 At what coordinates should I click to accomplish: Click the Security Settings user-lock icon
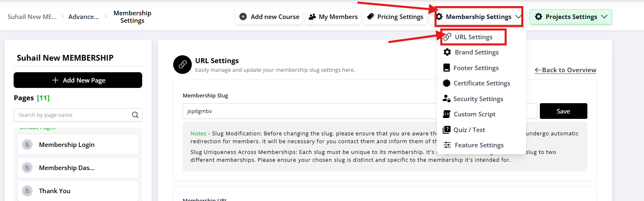(x=446, y=99)
